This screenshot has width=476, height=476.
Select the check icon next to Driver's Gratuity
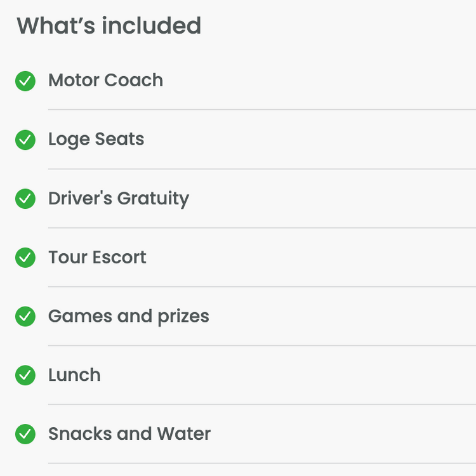(x=25, y=199)
